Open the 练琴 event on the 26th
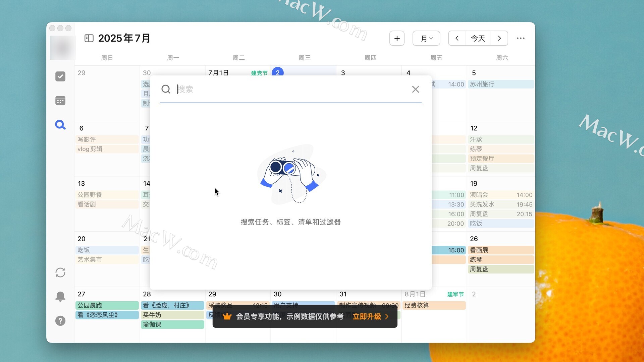 click(501, 259)
